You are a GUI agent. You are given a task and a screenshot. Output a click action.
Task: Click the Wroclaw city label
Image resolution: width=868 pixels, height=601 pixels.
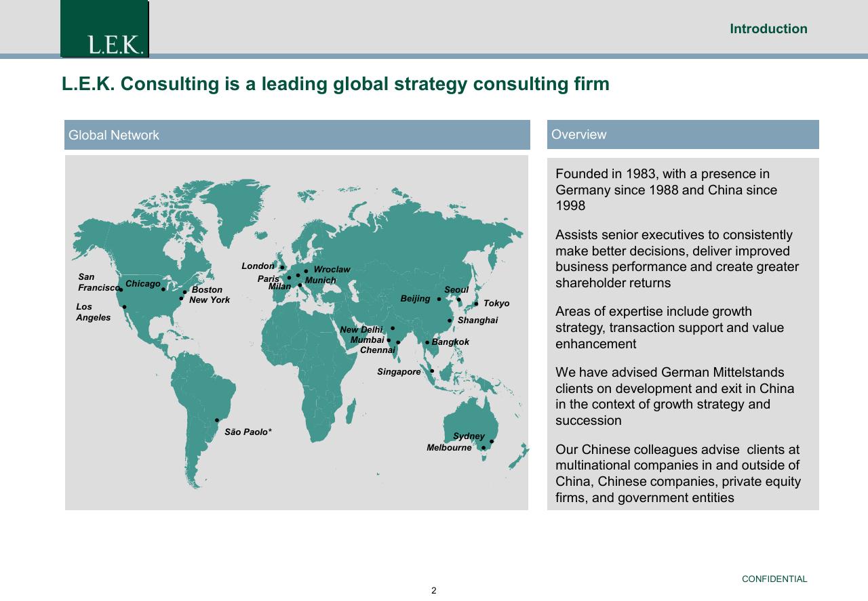pyautogui.click(x=332, y=270)
